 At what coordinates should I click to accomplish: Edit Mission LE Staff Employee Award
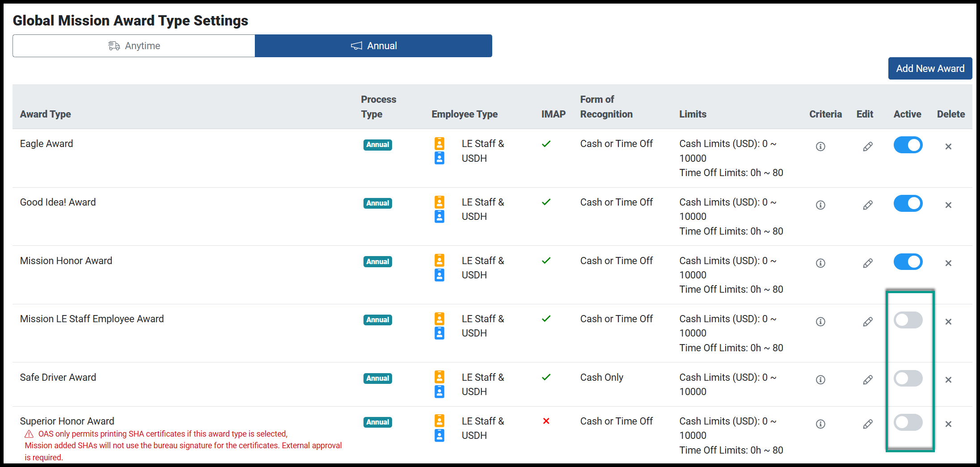(x=868, y=321)
